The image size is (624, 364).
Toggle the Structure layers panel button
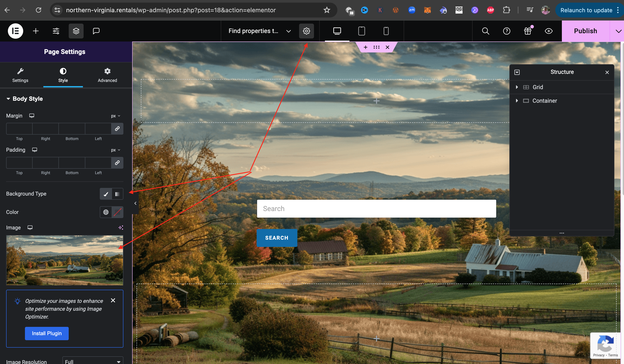pyautogui.click(x=76, y=31)
